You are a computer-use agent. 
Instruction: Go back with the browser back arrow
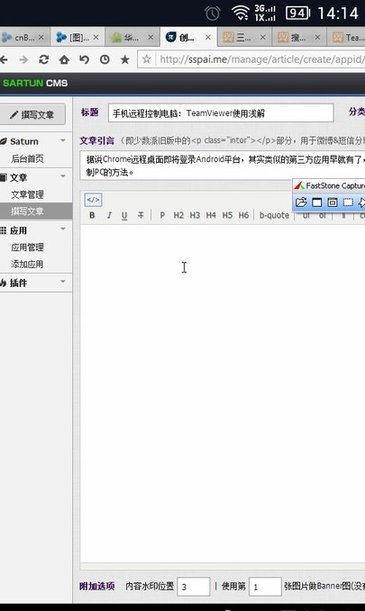click(4, 60)
